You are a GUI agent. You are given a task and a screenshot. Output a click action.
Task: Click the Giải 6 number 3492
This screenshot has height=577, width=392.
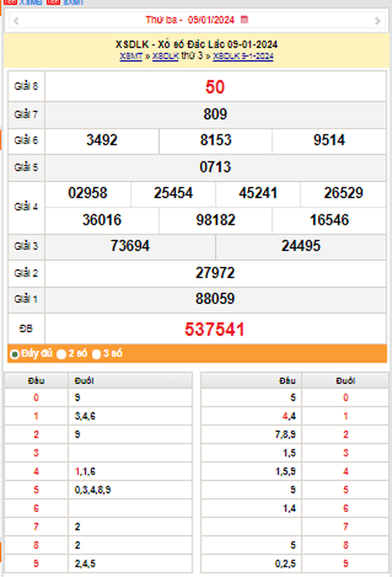(x=102, y=140)
